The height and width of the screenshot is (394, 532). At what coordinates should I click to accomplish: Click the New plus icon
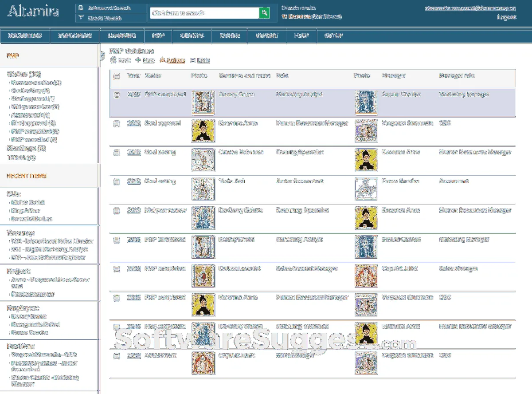138,60
